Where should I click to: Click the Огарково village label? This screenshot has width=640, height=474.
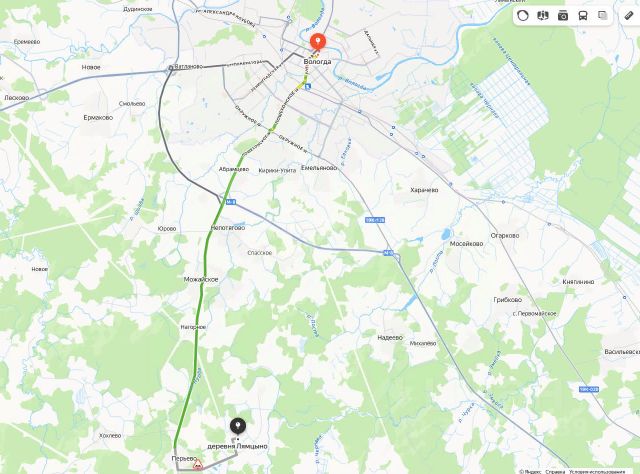(504, 236)
